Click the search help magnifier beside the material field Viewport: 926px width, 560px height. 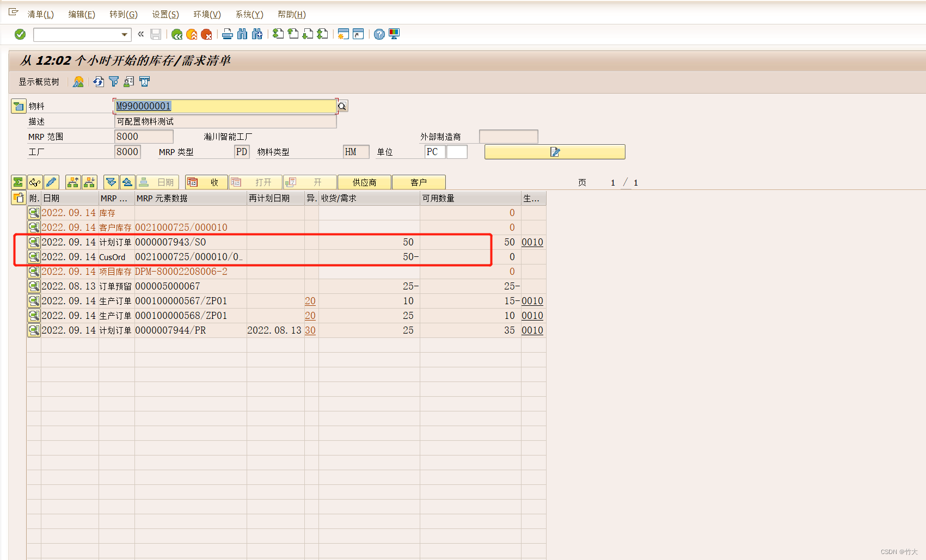342,106
